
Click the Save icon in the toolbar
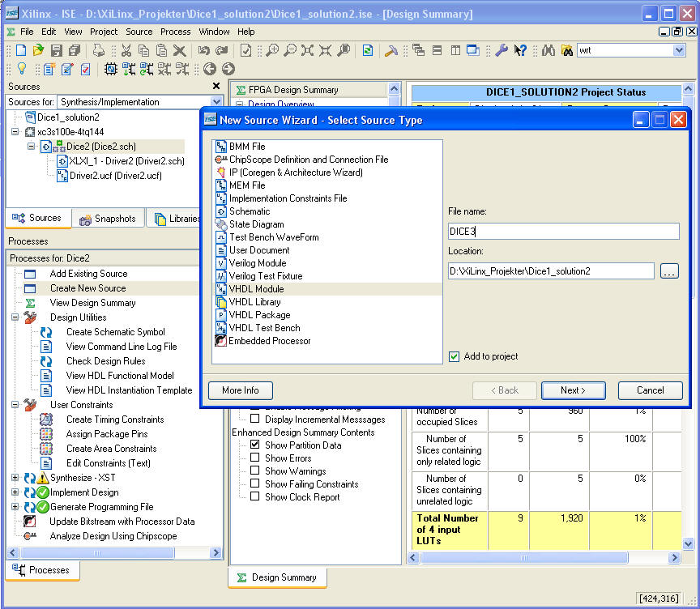coord(56,50)
